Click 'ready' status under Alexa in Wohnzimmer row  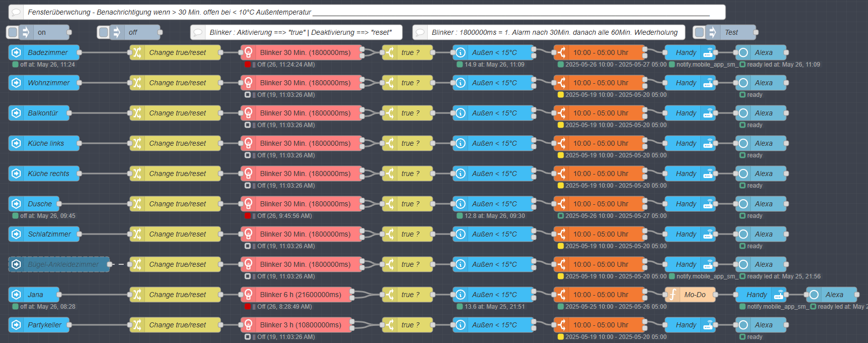click(755, 95)
